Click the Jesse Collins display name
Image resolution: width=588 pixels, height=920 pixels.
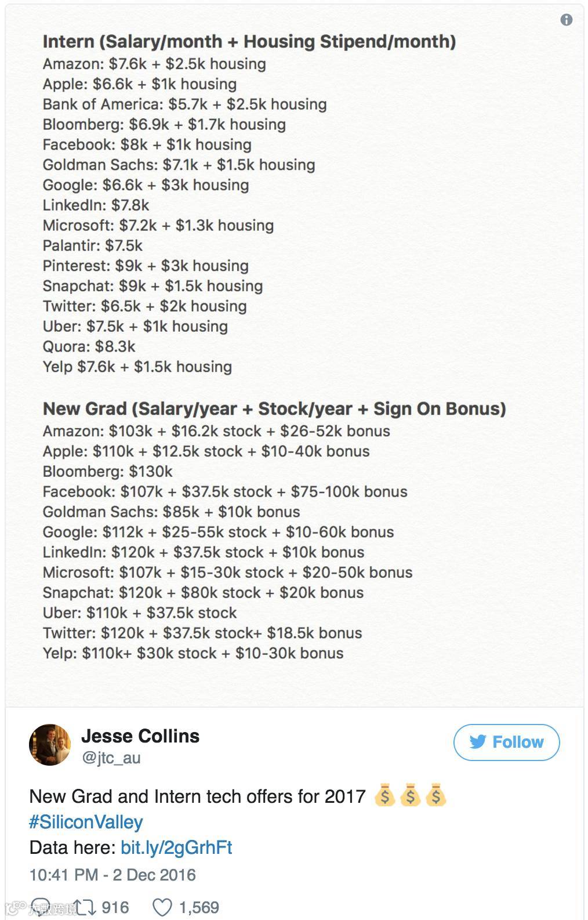click(140, 736)
